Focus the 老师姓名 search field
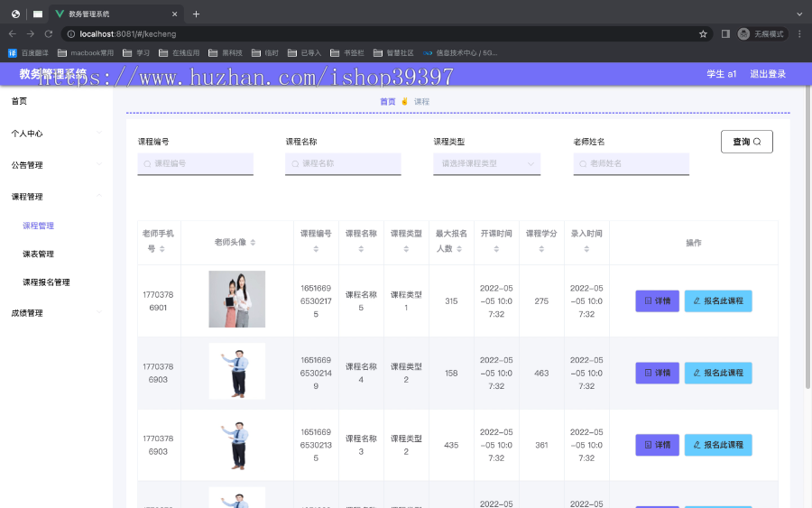 pos(632,163)
